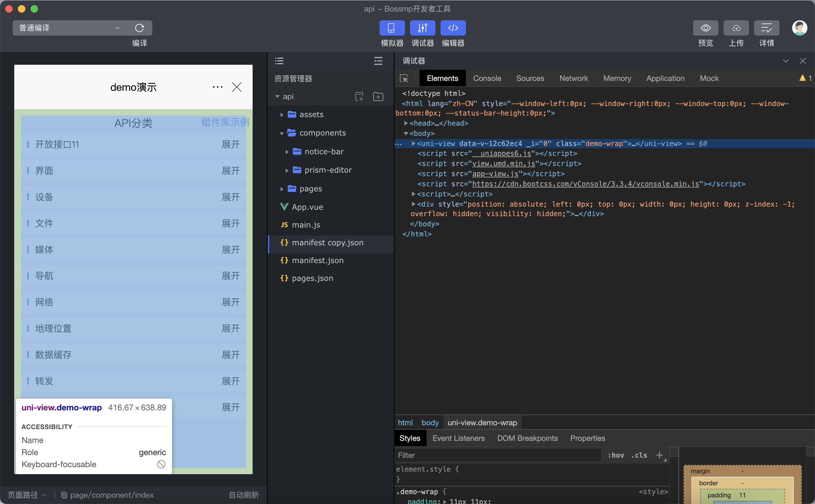Toggle the .cls class editor
This screenshot has height=504, width=815.
(639, 455)
